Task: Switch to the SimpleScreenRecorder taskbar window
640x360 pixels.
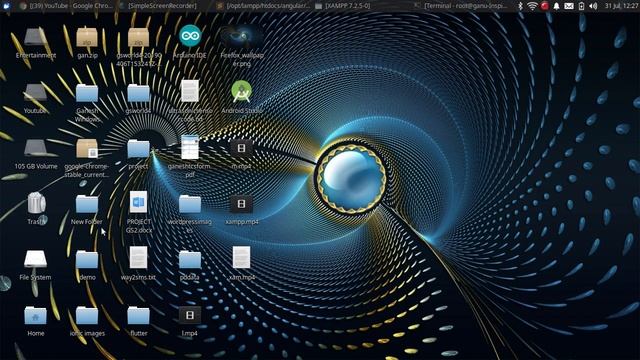Action: click(x=158, y=6)
